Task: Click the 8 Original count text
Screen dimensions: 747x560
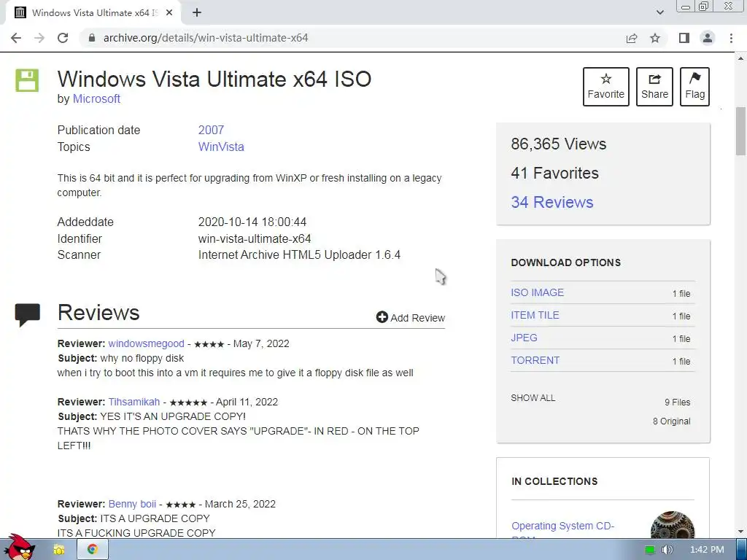Action: 672,421
